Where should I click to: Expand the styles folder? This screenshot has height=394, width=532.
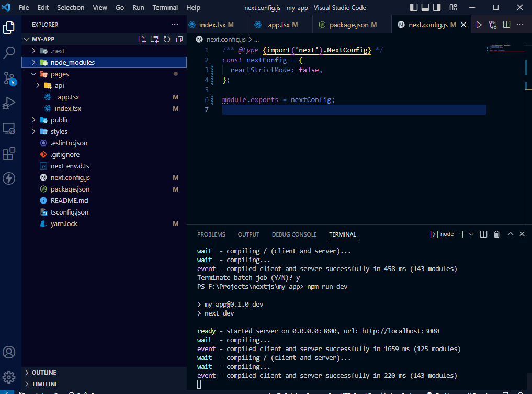[33, 131]
